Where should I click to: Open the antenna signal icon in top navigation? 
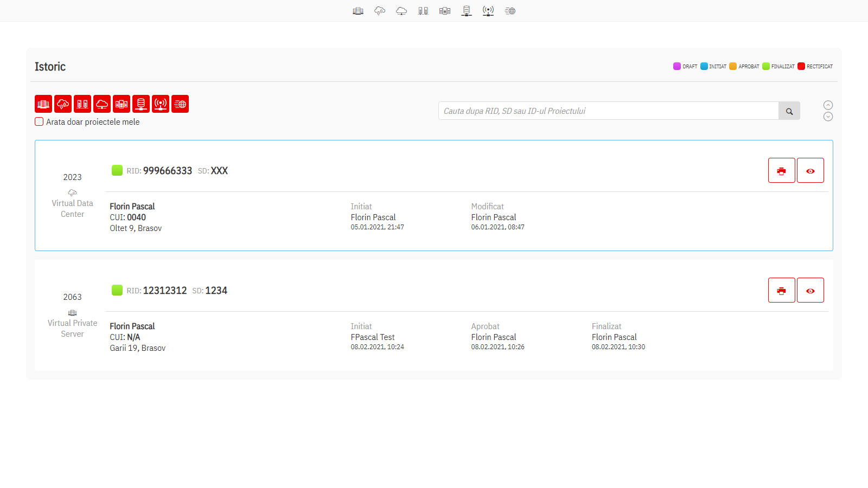click(488, 11)
